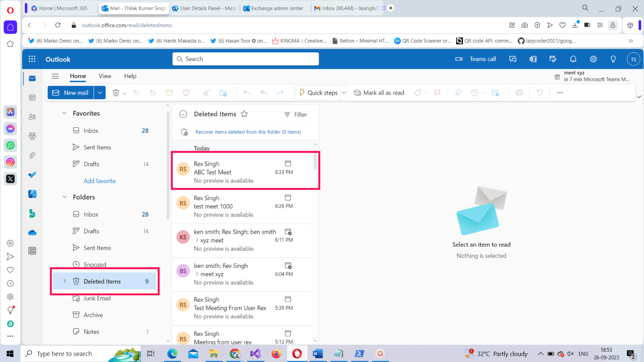644x362 pixels.
Task: Click the Delete trash icon in the toolbar
Action: [x=116, y=93]
